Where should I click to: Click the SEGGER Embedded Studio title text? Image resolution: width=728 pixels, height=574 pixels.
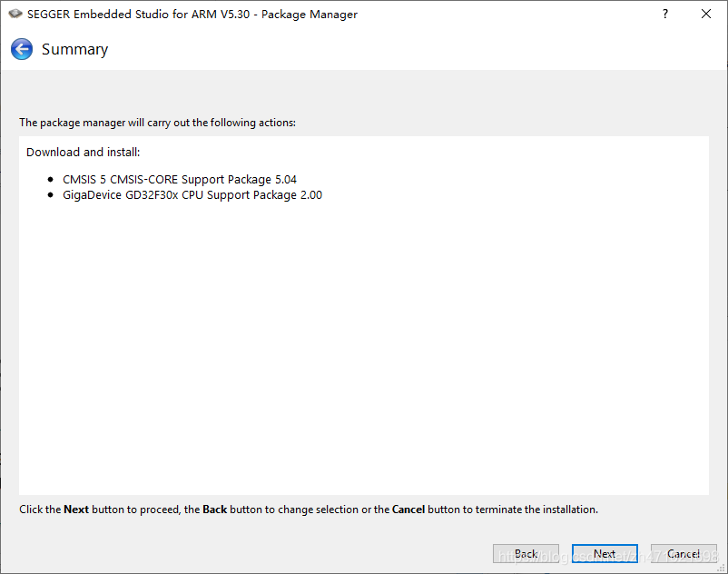click(x=192, y=15)
